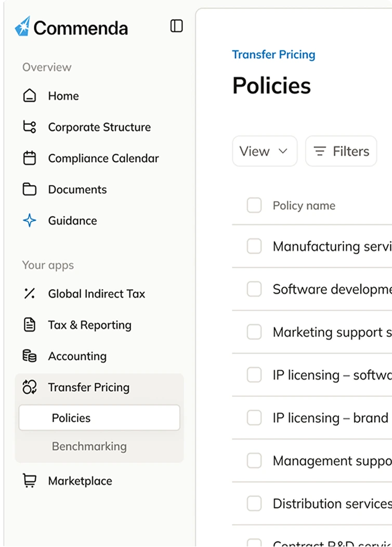The image size is (392, 547).
Task: Click the Marketplace cart icon
Action: tap(30, 481)
